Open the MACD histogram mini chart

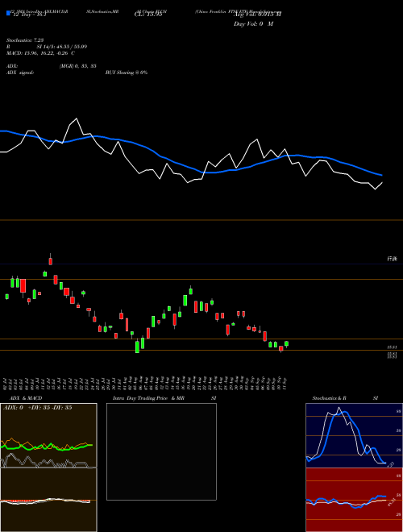pyautogui.click(x=48, y=500)
